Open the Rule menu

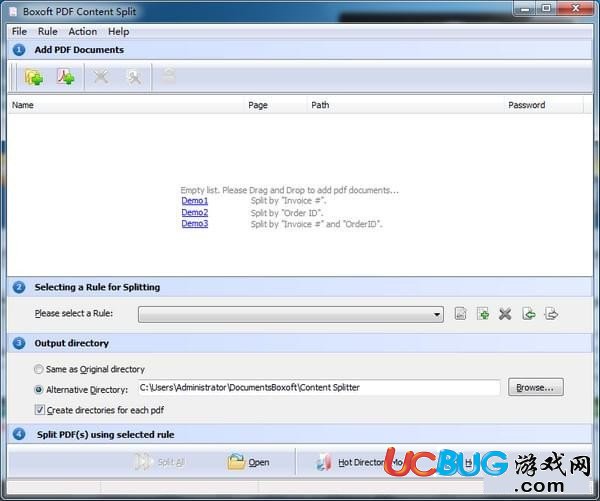click(48, 31)
